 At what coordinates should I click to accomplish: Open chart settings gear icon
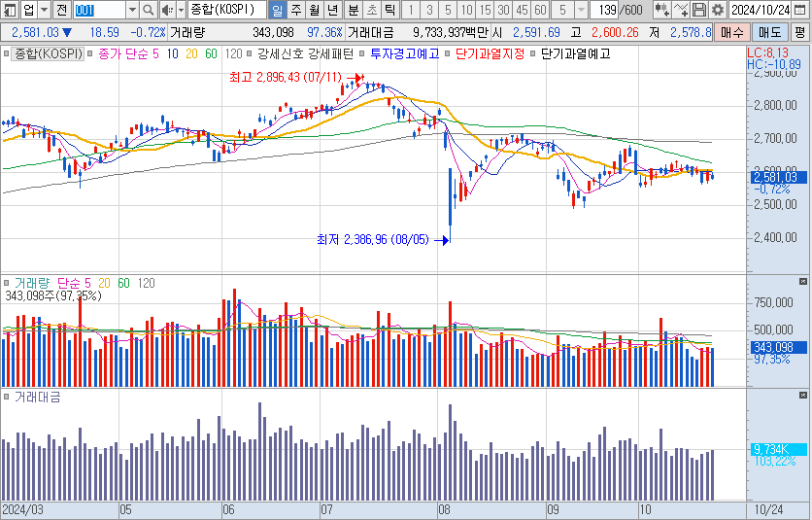point(717,10)
